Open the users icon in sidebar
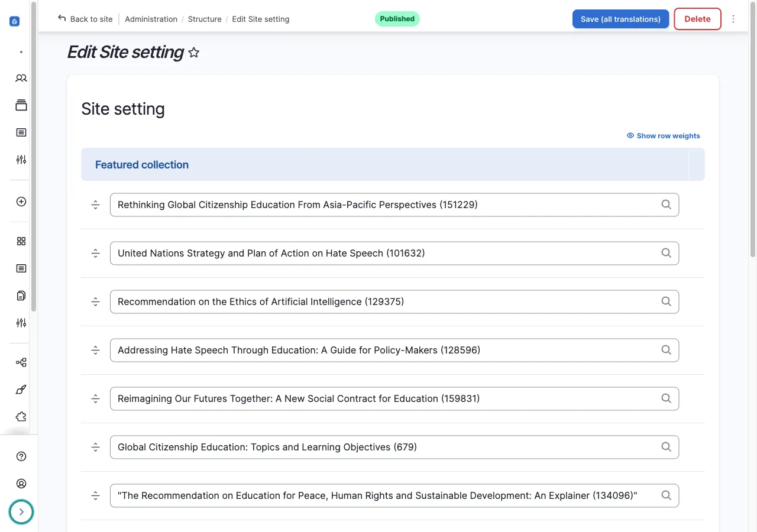This screenshot has height=532, width=757. (21, 78)
